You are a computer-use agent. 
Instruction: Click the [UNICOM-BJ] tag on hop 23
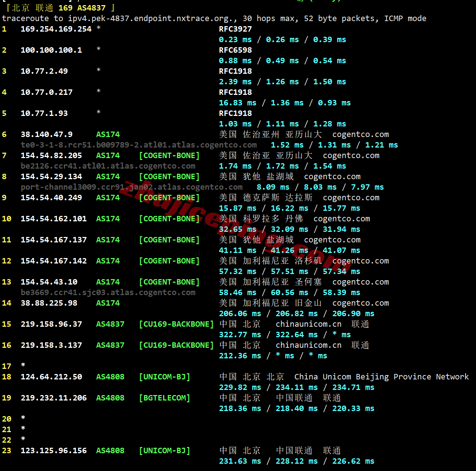click(164, 451)
